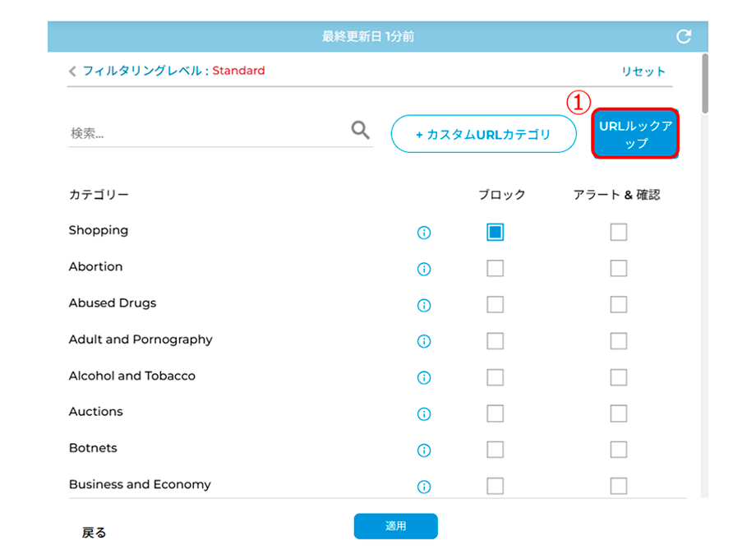Enable block checkbox for Abused Drugs
756x559 pixels.
pos(496,304)
